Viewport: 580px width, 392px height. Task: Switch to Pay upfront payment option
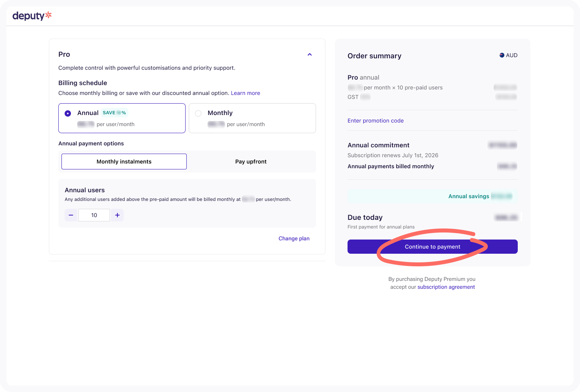251,162
